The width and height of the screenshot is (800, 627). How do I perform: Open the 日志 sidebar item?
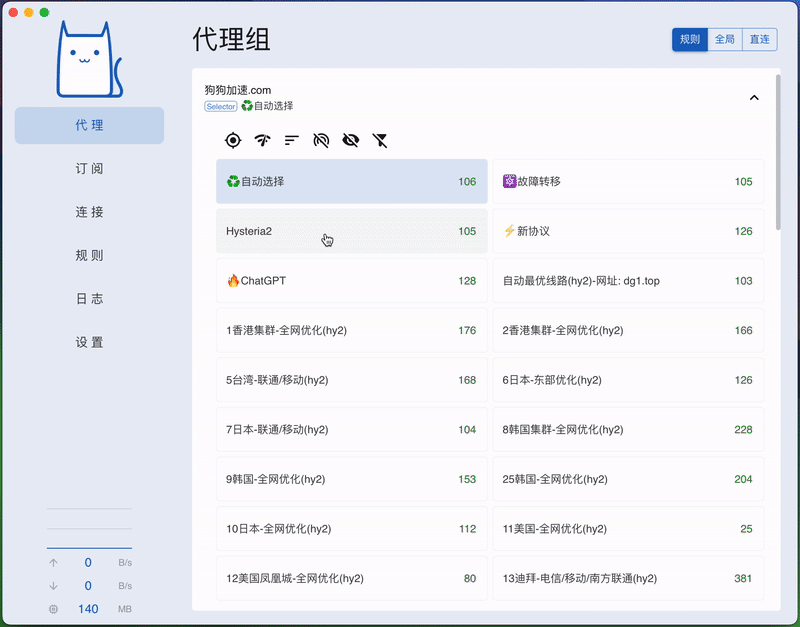point(89,299)
